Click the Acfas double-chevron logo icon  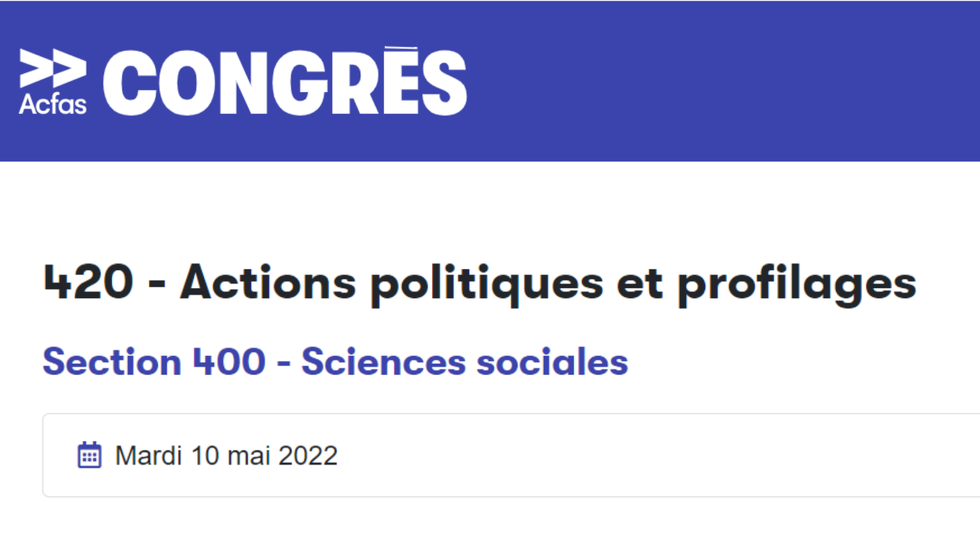click(53, 68)
